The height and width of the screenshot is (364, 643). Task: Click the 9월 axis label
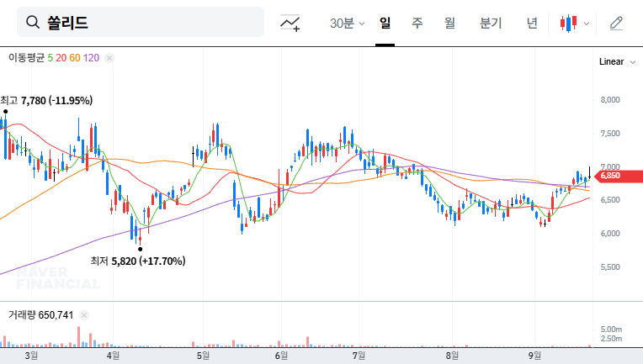point(534,356)
